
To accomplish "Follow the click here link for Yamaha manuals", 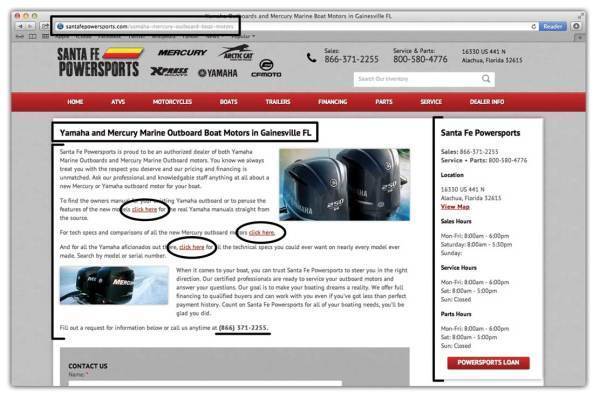I will pos(144,209).
